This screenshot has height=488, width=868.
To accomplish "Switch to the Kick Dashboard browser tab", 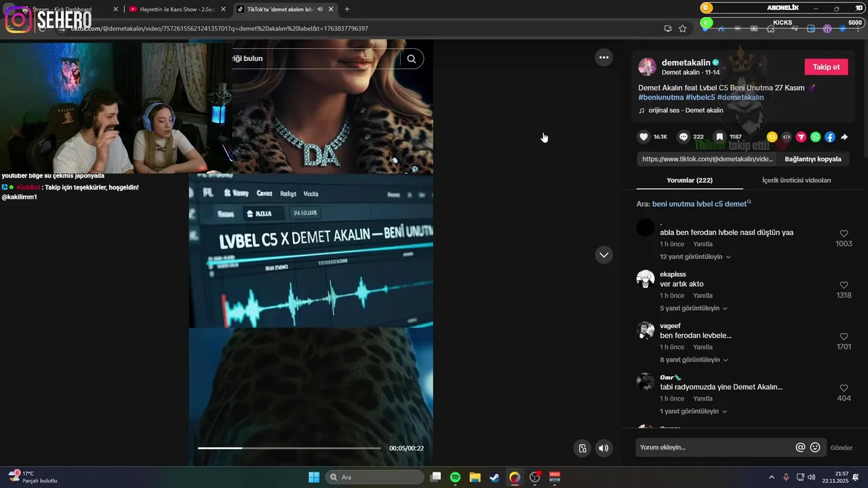I will coord(63,9).
